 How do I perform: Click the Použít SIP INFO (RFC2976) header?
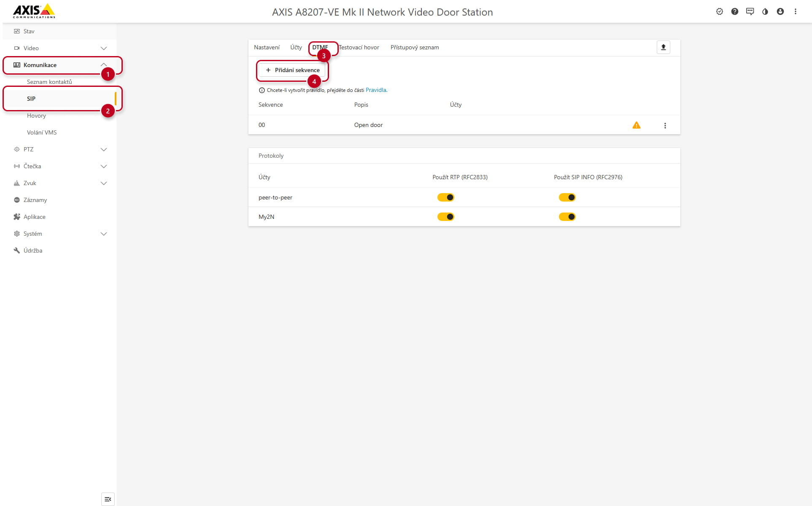(588, 177)
